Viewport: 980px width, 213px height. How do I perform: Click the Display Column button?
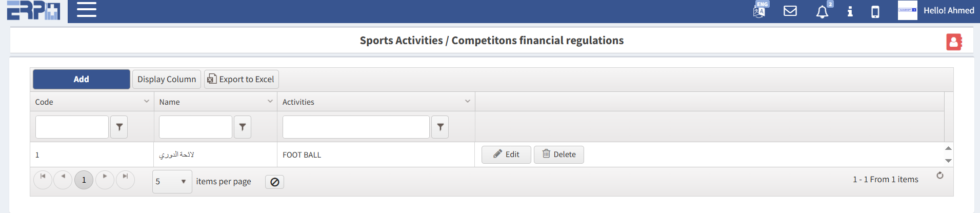[x=167, y=80]
